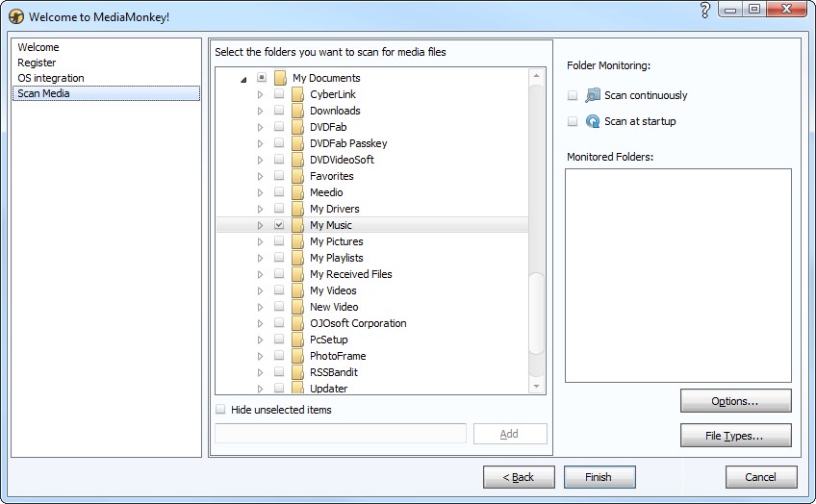Click the Finish button
Viewport: 816px width, 504px height.
[599, 477]
